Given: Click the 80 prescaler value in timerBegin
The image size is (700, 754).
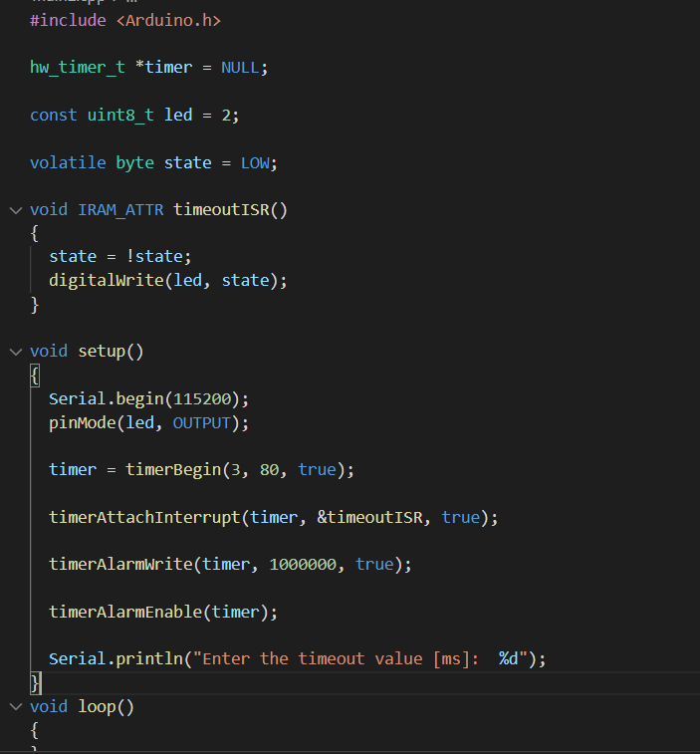Looking at the screenshot, I should 269,469.
